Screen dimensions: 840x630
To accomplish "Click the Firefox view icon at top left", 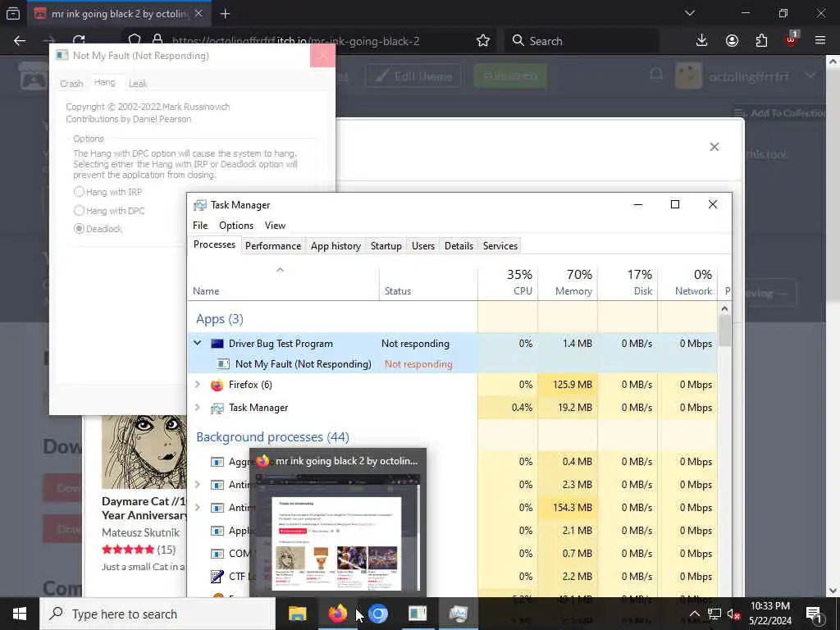I will (x=13, y=14).
